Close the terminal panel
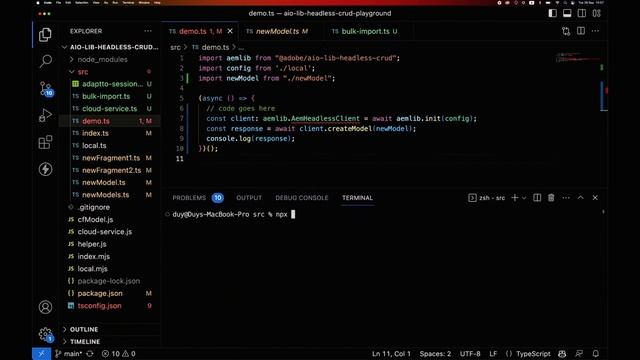This screenshot has height=360, width=640. [595, 198]
